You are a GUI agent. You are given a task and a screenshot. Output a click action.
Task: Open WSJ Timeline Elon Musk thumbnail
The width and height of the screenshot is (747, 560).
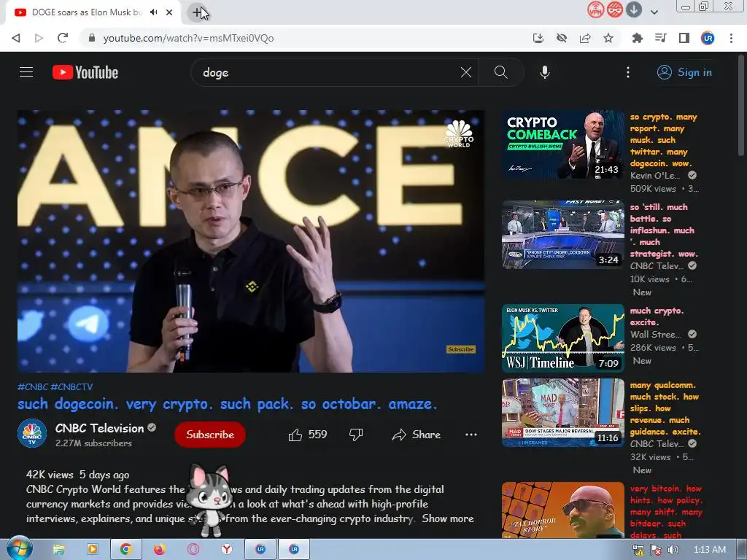562,338
